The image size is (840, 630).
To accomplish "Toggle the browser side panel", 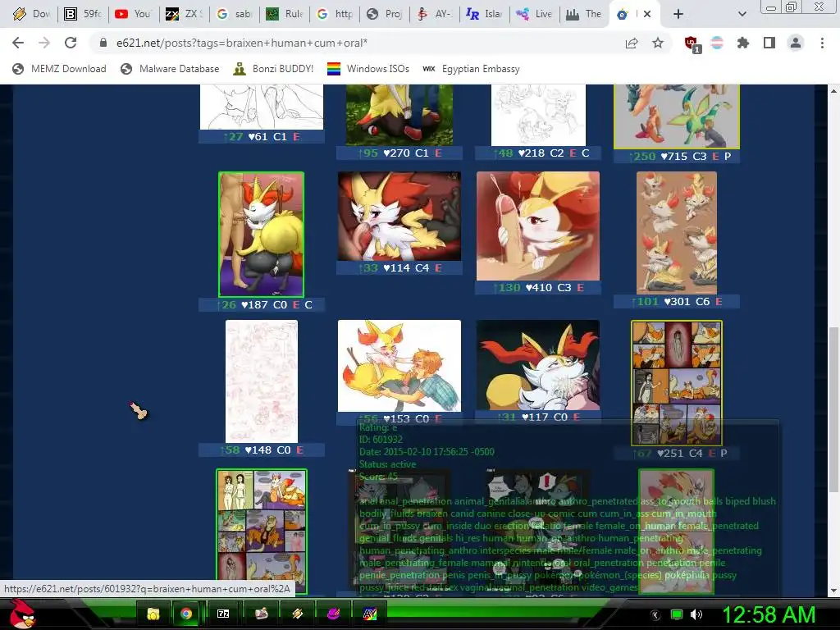I will 769,43.
